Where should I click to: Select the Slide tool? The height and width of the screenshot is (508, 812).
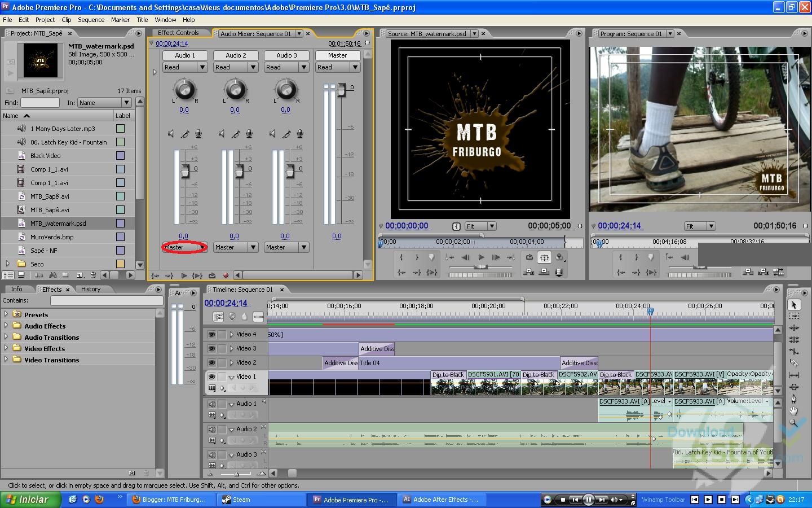click(794, 387)
